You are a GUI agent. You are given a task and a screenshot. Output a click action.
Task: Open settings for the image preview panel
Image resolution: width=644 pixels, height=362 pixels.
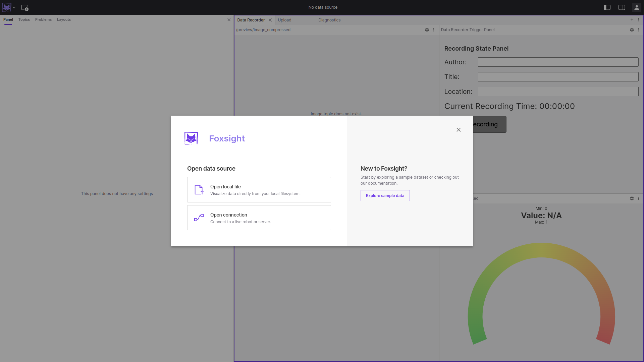[x=427, y=30]
